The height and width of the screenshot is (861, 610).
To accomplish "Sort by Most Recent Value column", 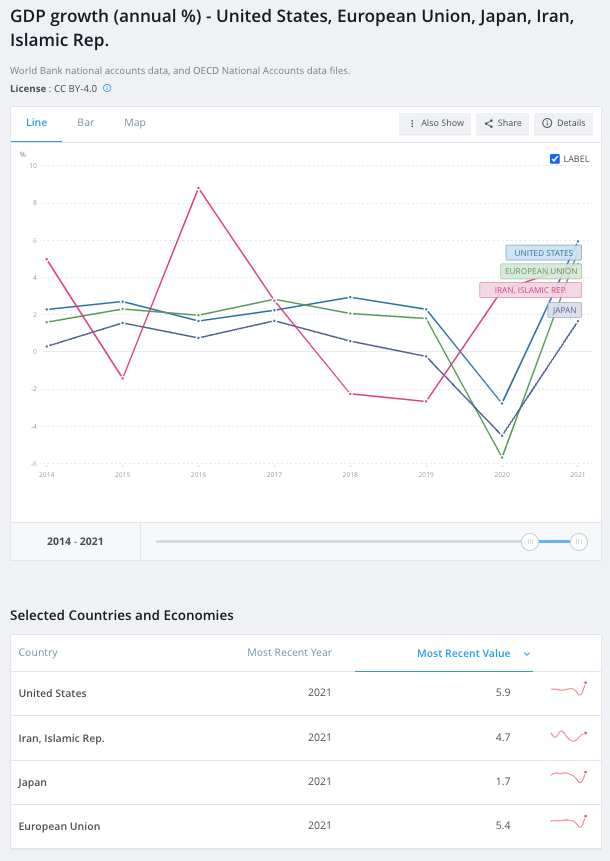I will click(x=463, y=653).
